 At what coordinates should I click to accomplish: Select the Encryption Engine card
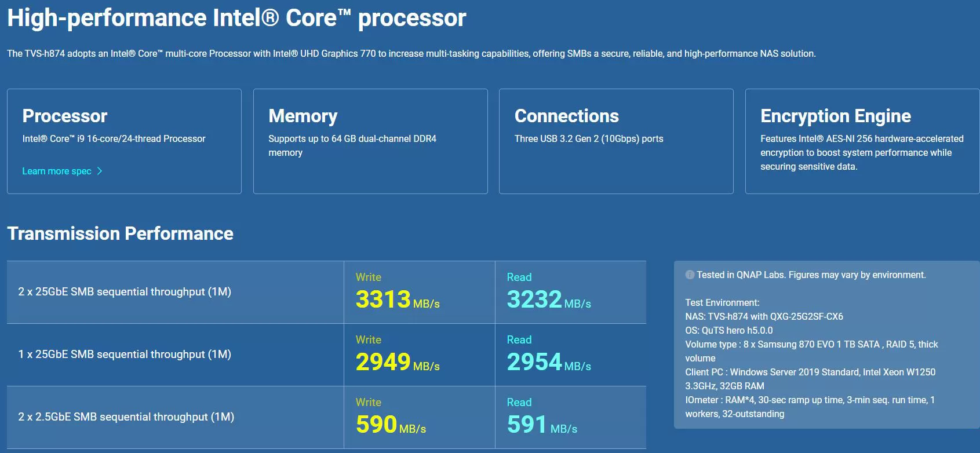pyautogui.click(x=862, y=141)
